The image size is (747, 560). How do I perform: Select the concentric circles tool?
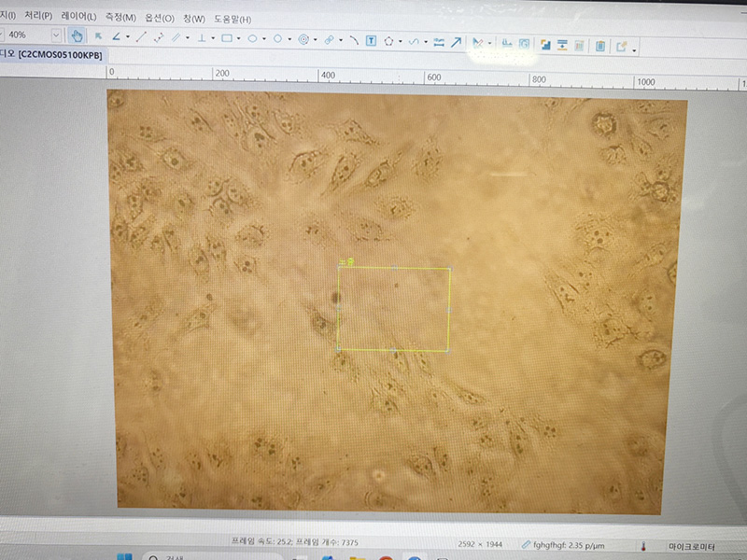303,39
